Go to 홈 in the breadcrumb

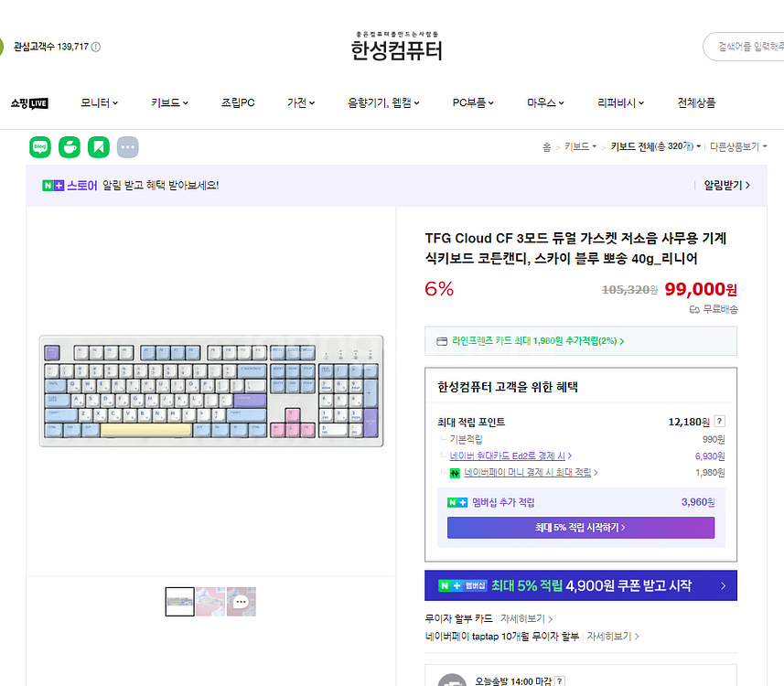(546, 147)
